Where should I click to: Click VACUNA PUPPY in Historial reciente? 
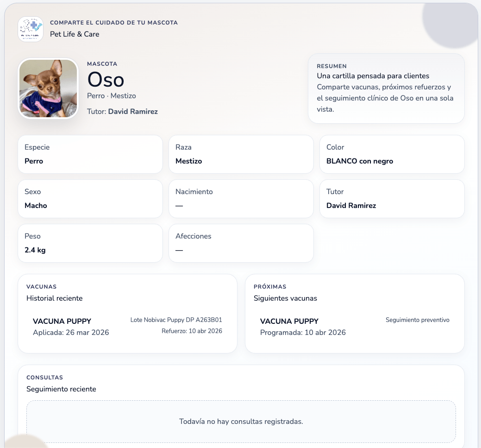click(62, 322)
